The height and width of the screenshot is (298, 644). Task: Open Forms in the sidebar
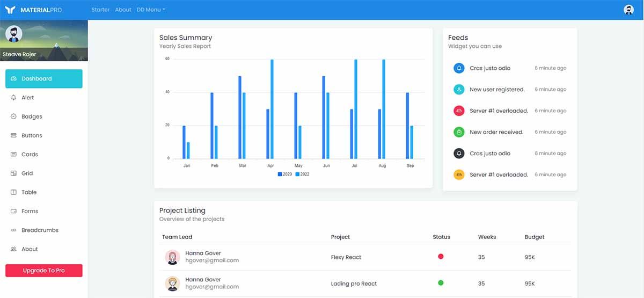tap(44, 212)
